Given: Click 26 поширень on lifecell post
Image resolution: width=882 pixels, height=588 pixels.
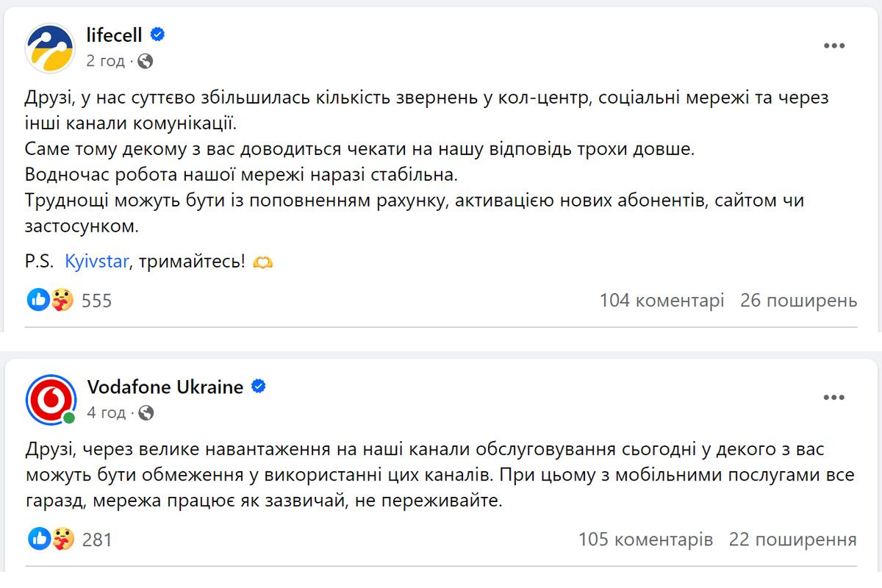Looking at the screenshot, I should coord(800,300).
